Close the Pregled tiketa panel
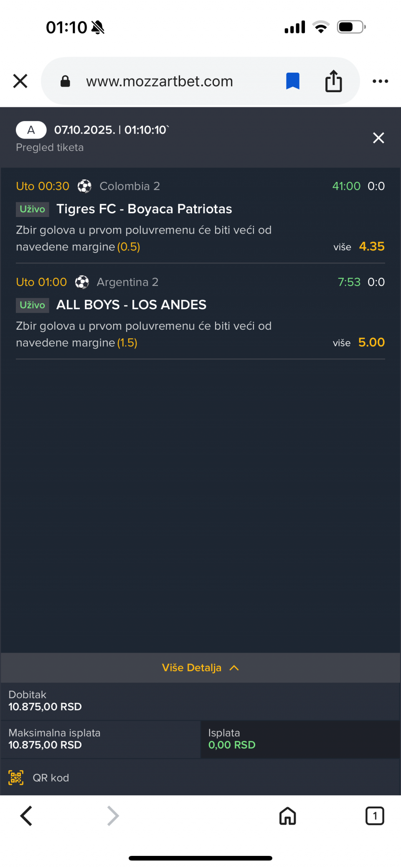This screenshot has width=401, height=868. (x=378, y=138)
